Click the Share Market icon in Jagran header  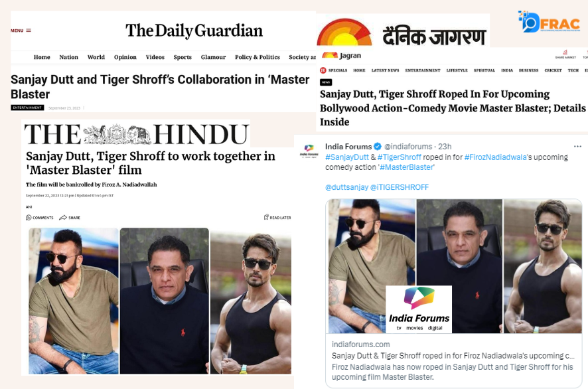[x=565, y=52]
